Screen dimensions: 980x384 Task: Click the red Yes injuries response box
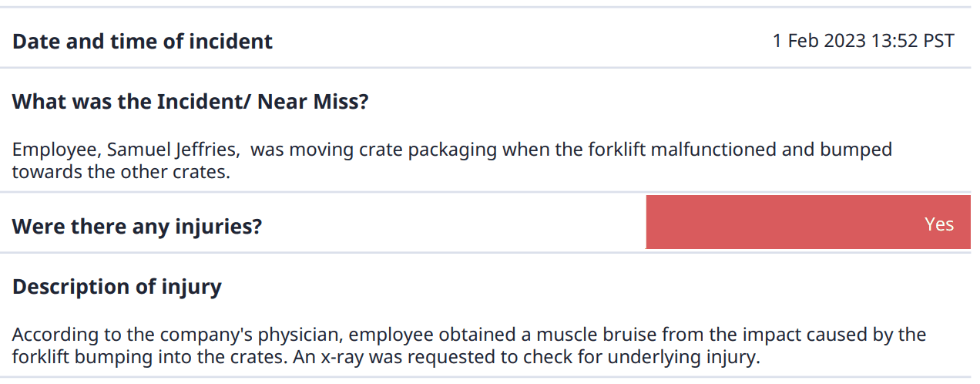(807, 223)
